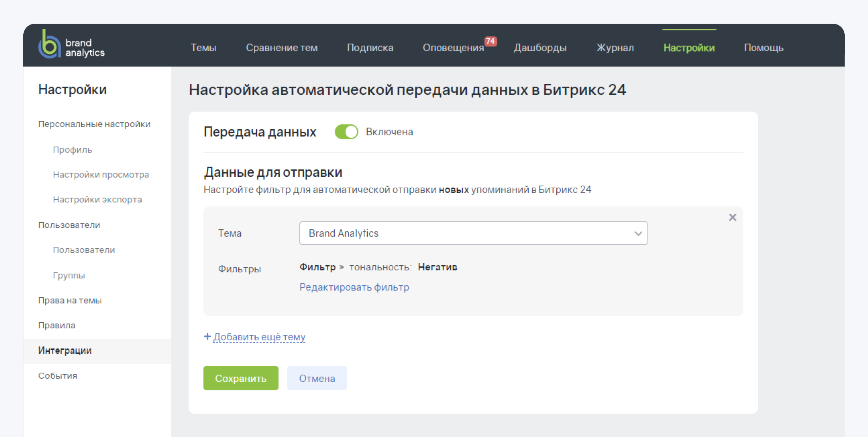Image resolution: width=868 pixels, height=437 pixels.
Task: Open Персональные настройки in the sidebar
Action: 94,124
